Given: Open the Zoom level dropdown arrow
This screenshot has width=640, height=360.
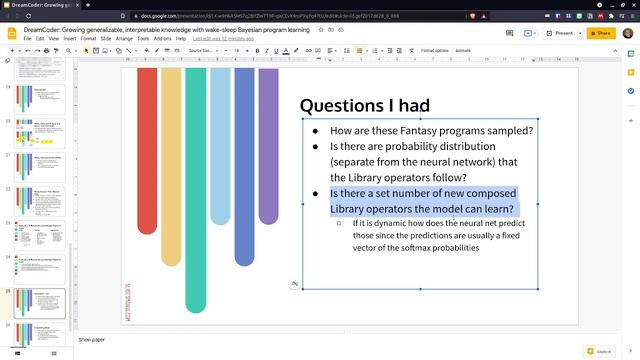Looking at the screenshot, I should coord(76,51).
